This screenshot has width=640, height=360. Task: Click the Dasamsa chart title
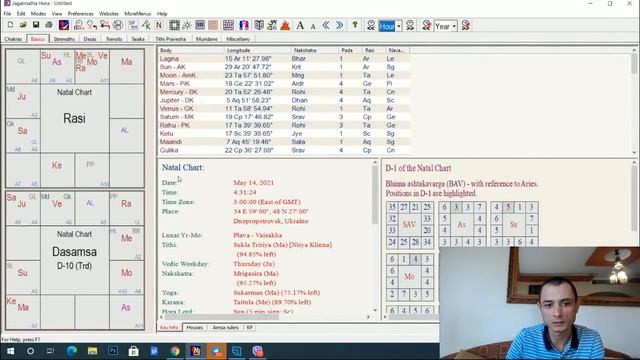click(x=74, y=252)
